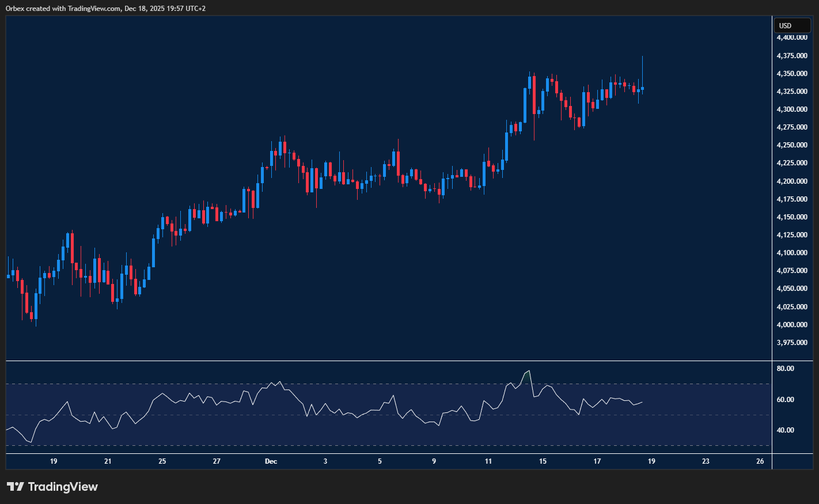Click the 60.00 RSI scale label
The image size is (819, 504).
coord(785,400)
